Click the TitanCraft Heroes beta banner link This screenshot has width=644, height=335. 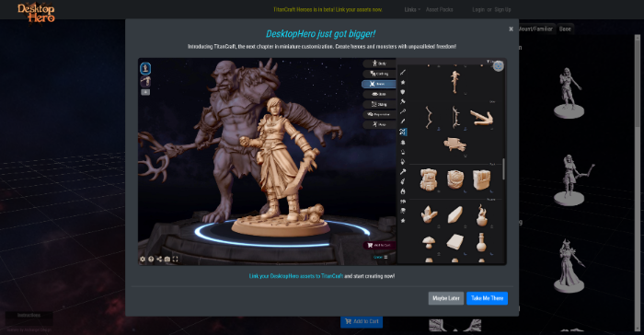tap(328, 9)
